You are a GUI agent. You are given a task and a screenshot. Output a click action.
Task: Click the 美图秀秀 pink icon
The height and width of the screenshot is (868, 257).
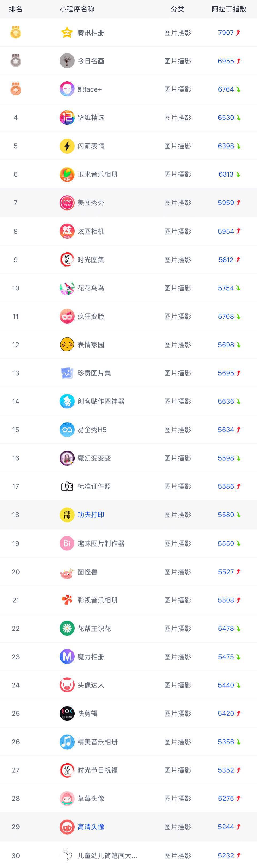click(67, 203)
